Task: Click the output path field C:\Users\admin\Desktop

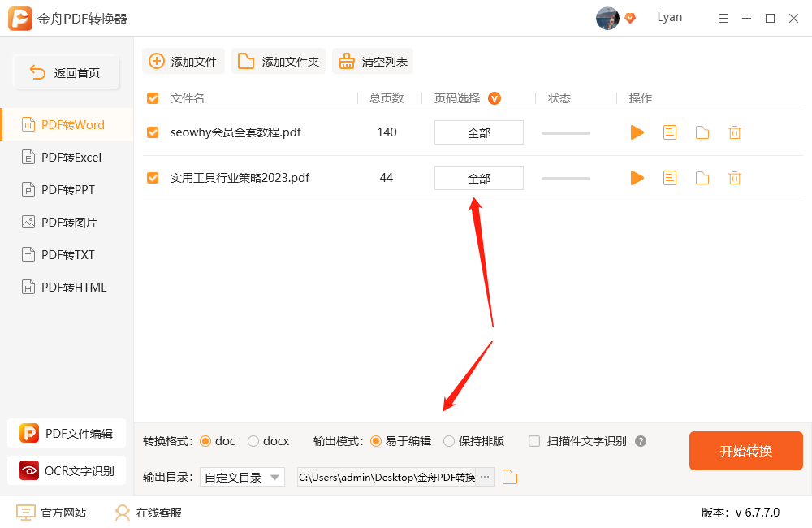Action: pos(387,477)
